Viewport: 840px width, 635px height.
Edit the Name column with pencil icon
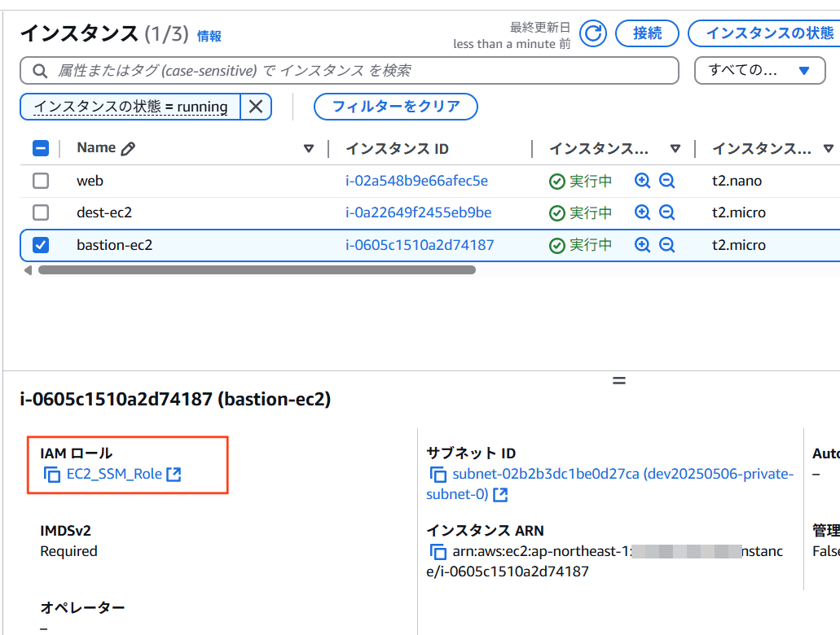tap(128, 148)
